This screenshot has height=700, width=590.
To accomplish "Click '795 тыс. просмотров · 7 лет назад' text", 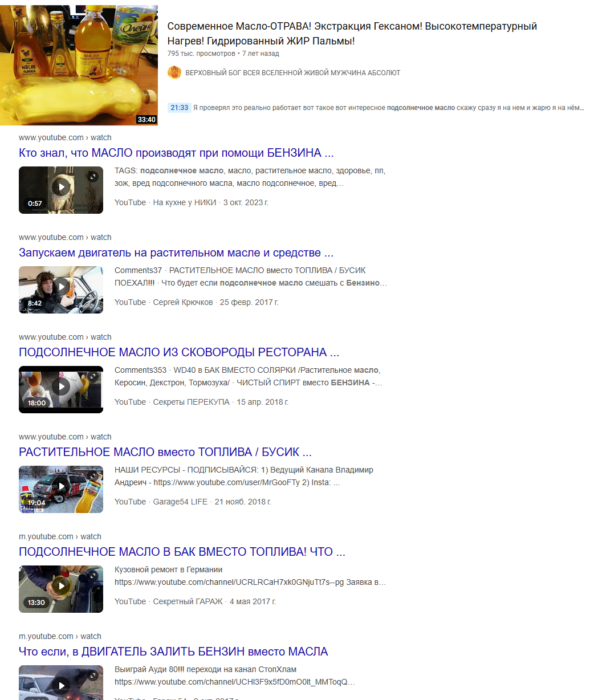I will (x=223, y=54).
